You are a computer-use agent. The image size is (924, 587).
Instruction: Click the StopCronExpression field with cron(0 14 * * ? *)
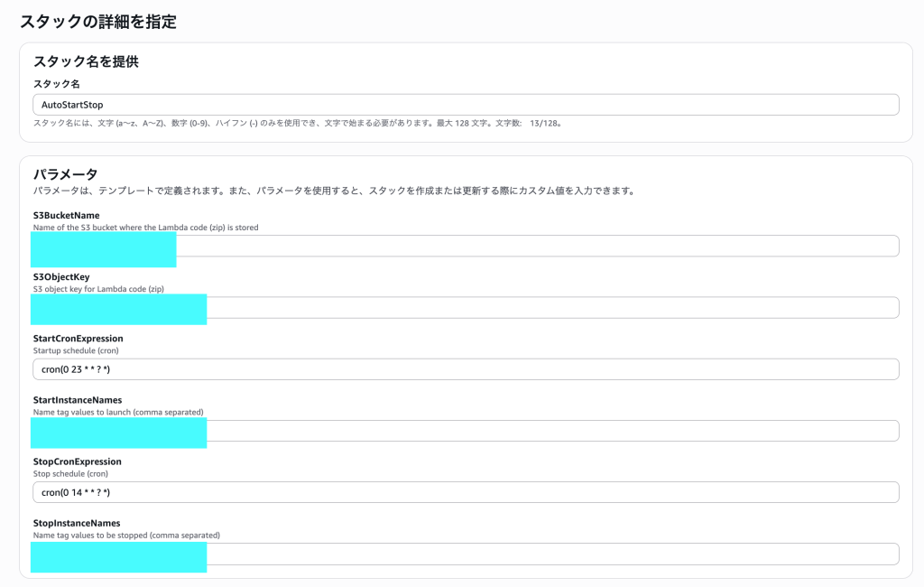pyautogui.click(x=465, y=492)
